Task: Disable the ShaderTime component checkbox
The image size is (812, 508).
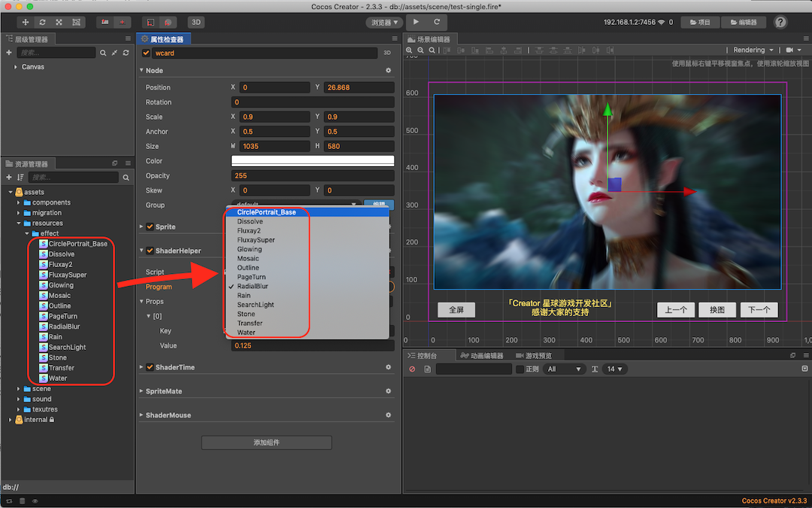Action: (150, 367)
